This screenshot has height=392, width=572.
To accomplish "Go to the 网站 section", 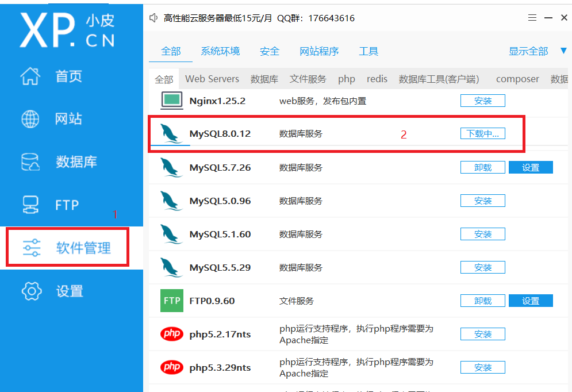I will [51, 119].
